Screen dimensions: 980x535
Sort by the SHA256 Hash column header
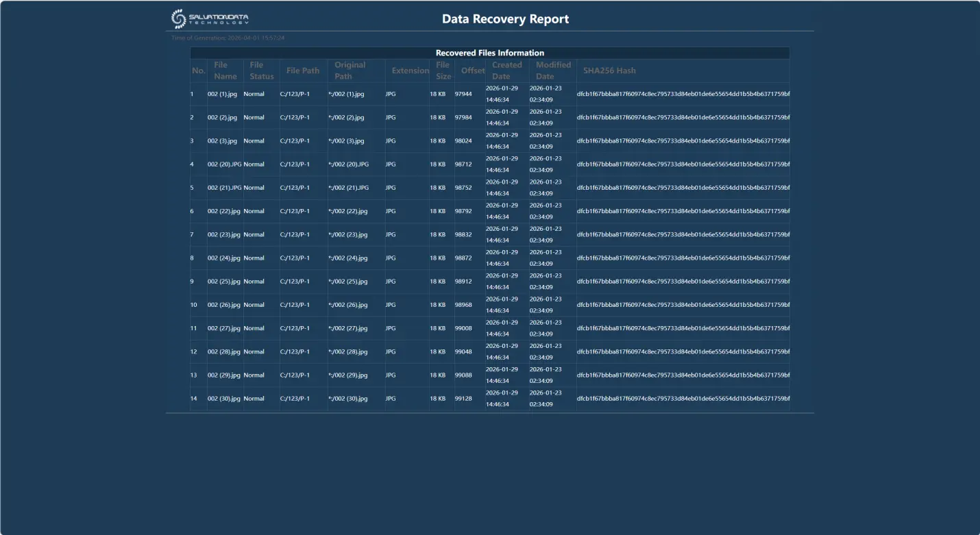tap(609, 71)
